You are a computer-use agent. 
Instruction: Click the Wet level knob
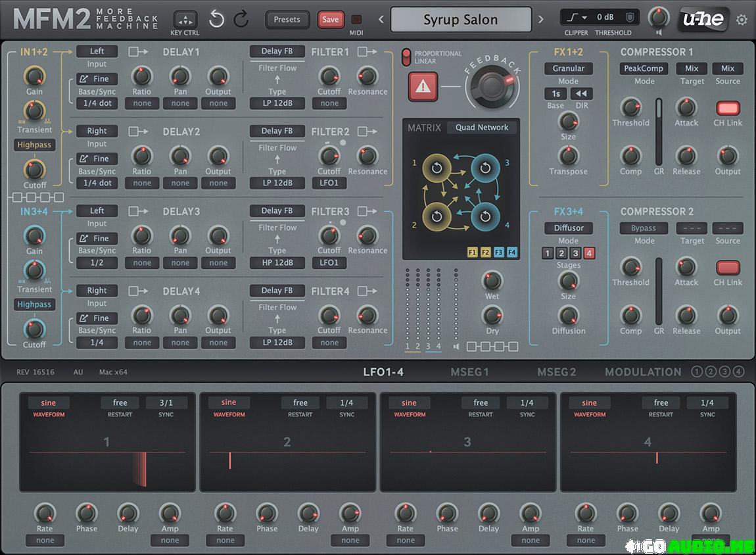click(492, 280)
